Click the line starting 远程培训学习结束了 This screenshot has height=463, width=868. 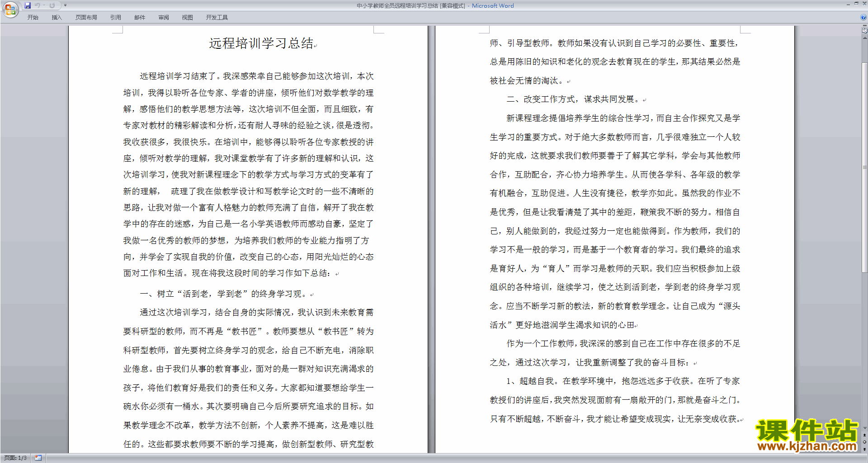tap(257, 76)
